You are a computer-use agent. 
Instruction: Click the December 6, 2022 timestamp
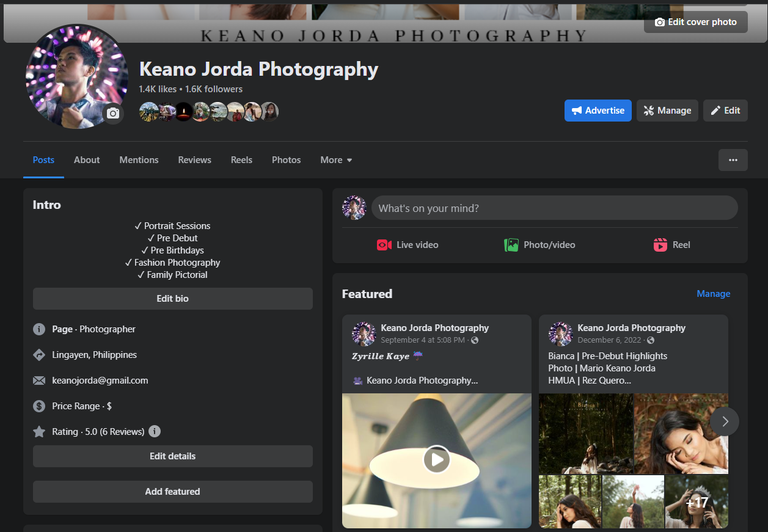610,340
